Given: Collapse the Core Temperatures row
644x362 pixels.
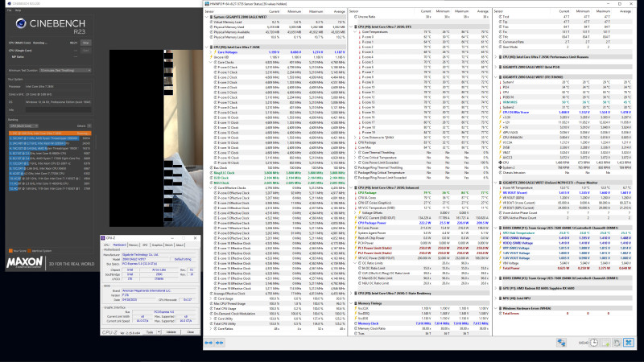Looking at the screenshot, I should (356, 32).
